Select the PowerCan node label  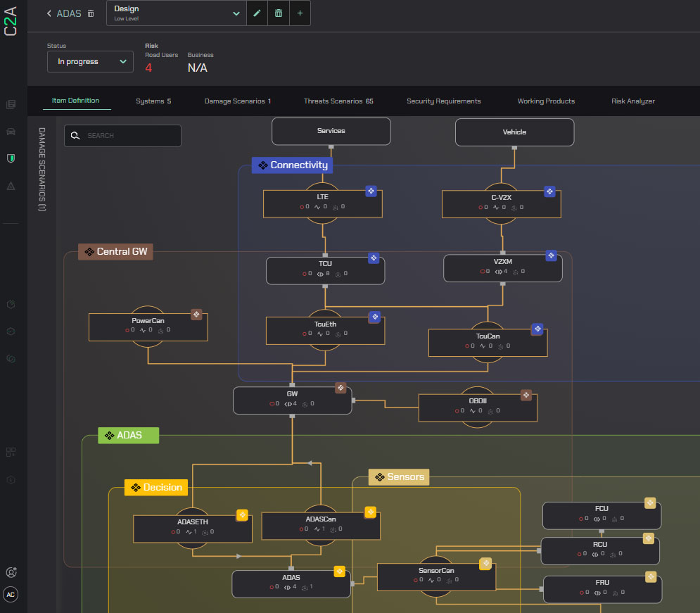point(148,320)
